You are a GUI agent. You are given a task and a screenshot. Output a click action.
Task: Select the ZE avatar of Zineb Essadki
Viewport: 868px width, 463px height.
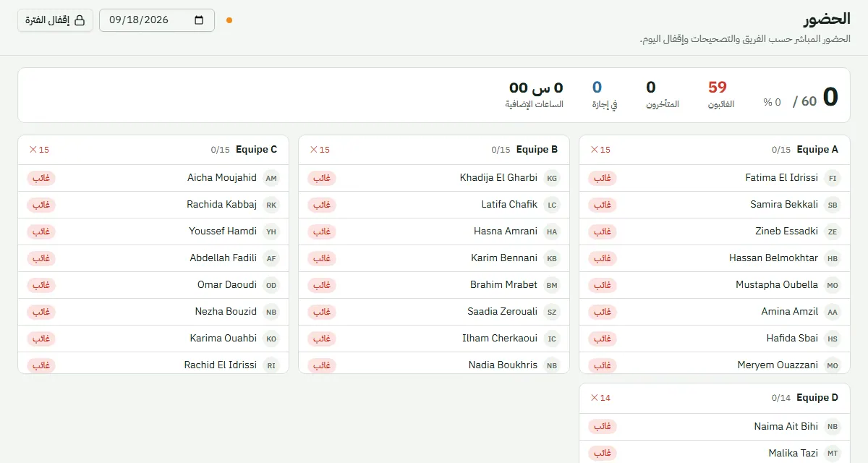833,231
